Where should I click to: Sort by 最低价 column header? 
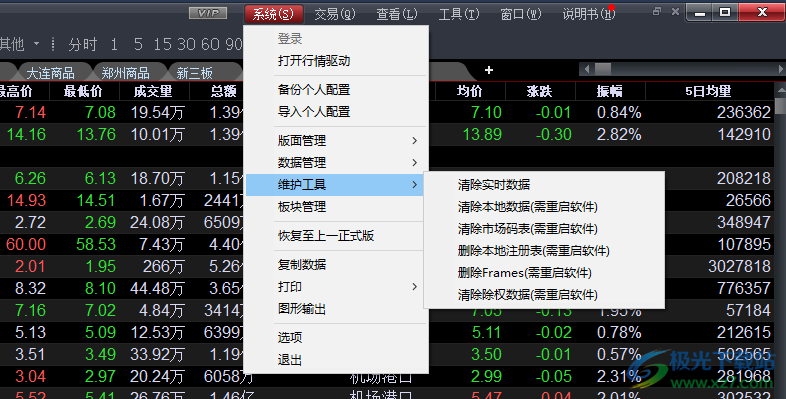[83, 91]
